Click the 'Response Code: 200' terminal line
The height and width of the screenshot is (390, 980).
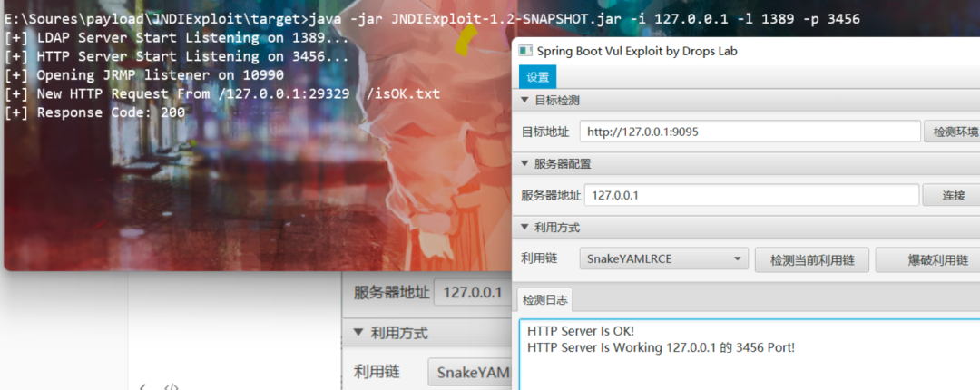pyautogui.click(x=95, y=112)
